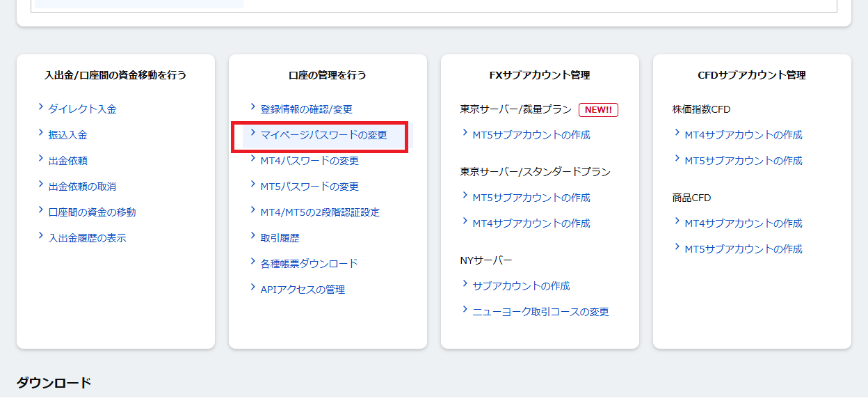Click the ダウンロード section heading
This screenshot has height=410, width=868.
[x=54, y=383]
